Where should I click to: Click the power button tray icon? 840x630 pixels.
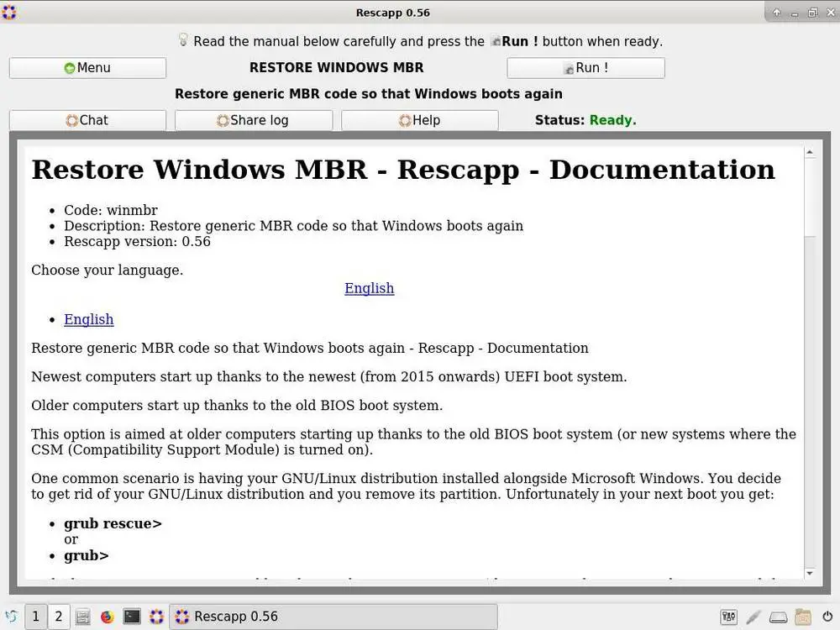coord(827,617)
